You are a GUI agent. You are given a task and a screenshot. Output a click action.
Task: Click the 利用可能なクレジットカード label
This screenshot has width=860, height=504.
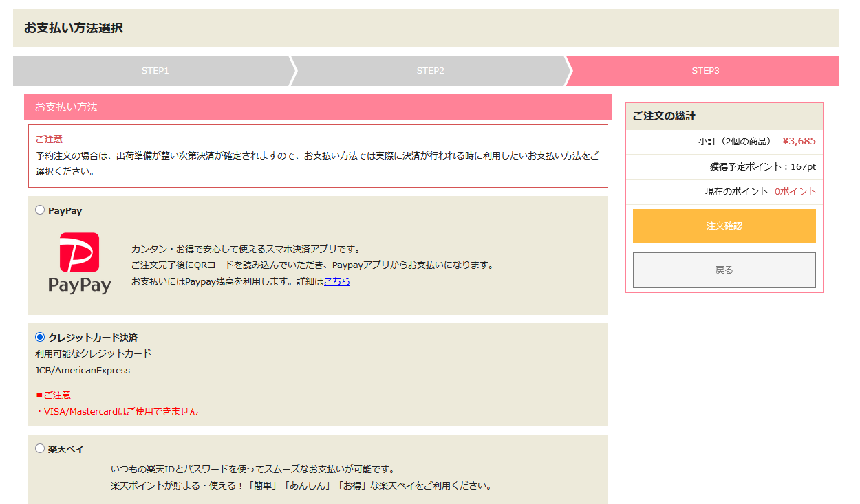pyautogui.click(x=93, y=353)
